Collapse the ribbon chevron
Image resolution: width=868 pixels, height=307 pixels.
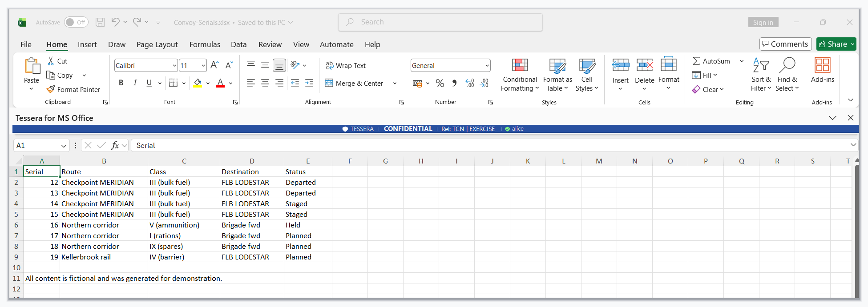[850, 100]
